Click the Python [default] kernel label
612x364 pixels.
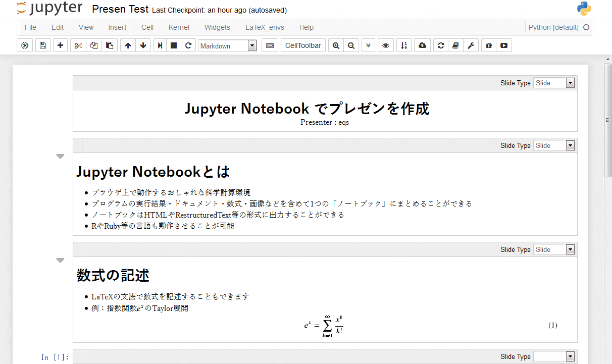click(x=553, y=27)
